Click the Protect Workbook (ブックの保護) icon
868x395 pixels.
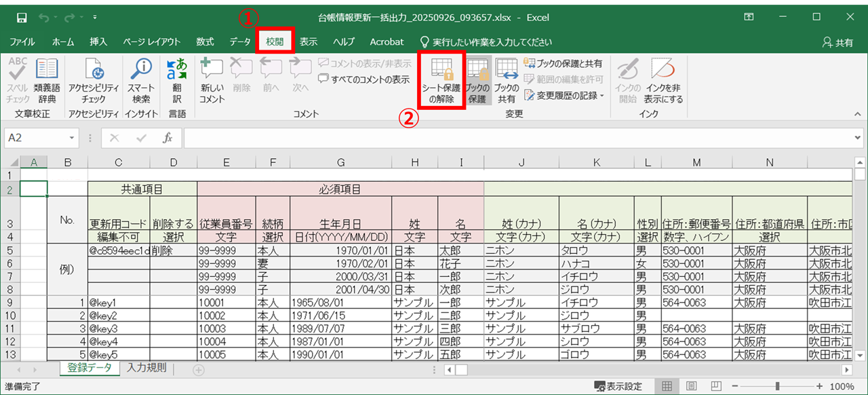tap(478, 80)
